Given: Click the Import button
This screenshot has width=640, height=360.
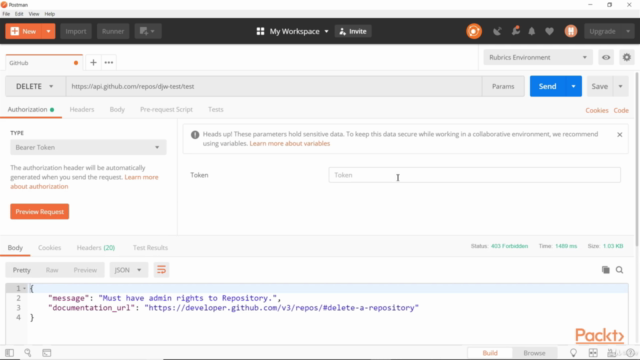Looking at the screenshot, I should coord(76,31).
